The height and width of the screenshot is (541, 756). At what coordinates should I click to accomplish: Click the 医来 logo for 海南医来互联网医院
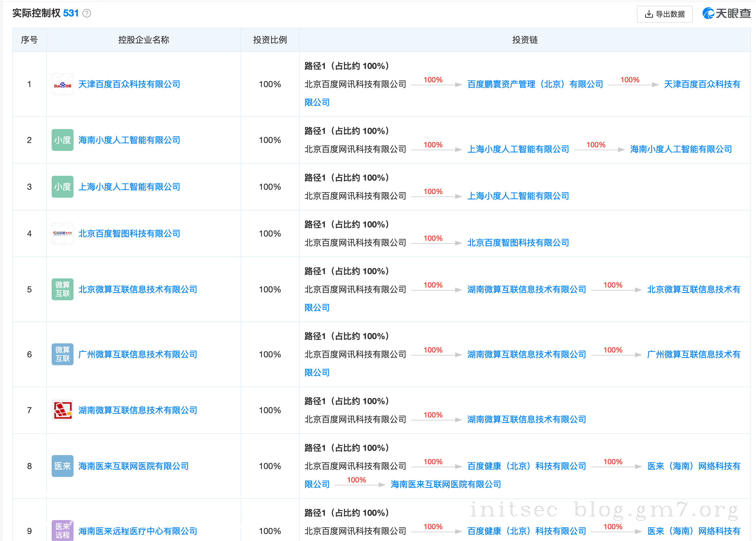pos(63,466)
